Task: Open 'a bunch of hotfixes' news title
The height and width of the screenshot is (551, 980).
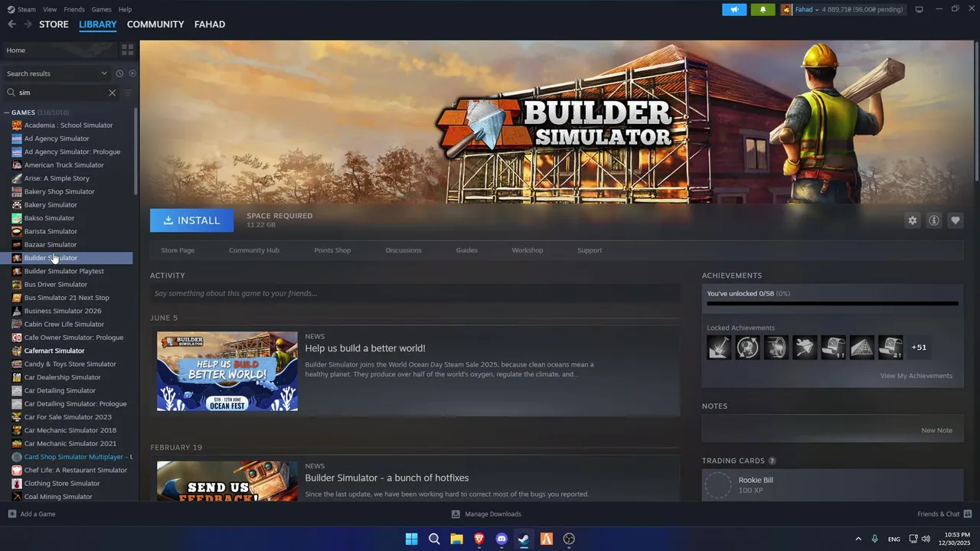Action: (387, 478)
